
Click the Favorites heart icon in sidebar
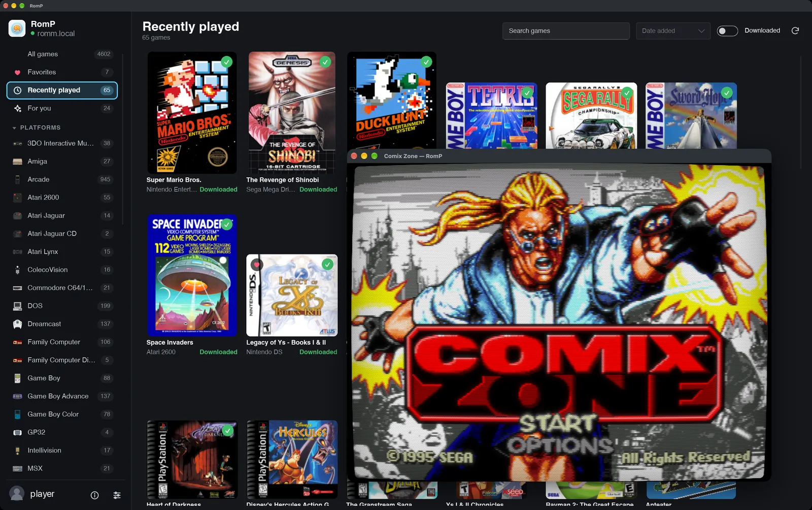coord(17,72)
